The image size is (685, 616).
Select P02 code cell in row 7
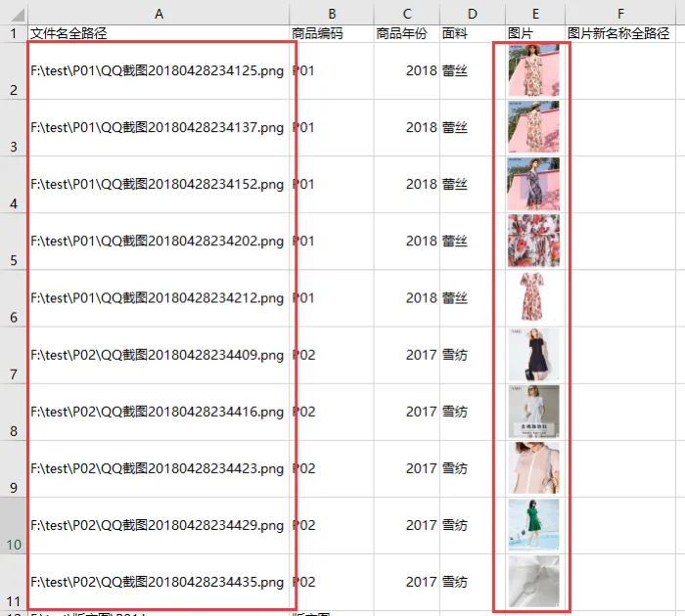coord(332,355)
